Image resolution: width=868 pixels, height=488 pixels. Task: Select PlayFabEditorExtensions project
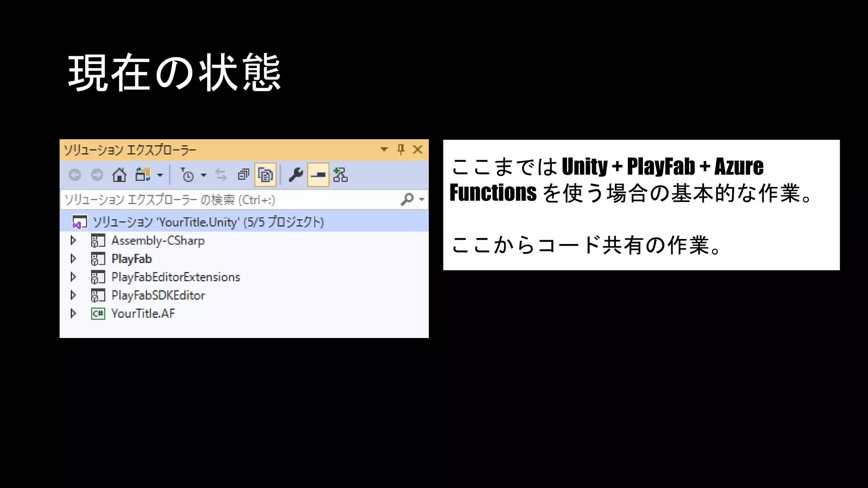point(176,277)
